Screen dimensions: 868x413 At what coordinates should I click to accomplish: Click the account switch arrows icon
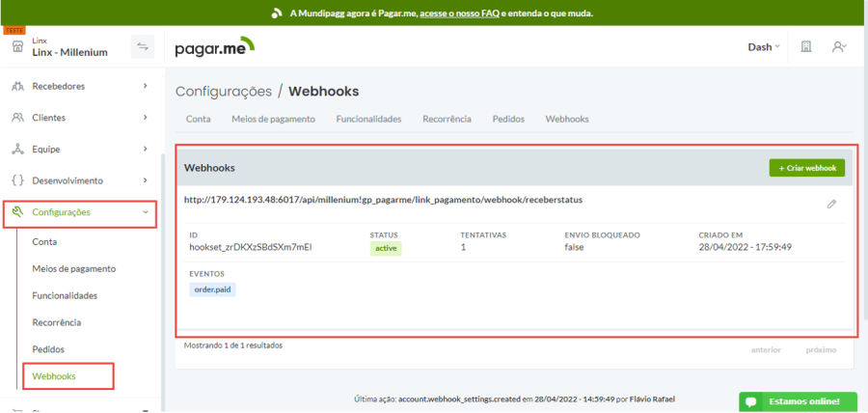coord(143,47)
